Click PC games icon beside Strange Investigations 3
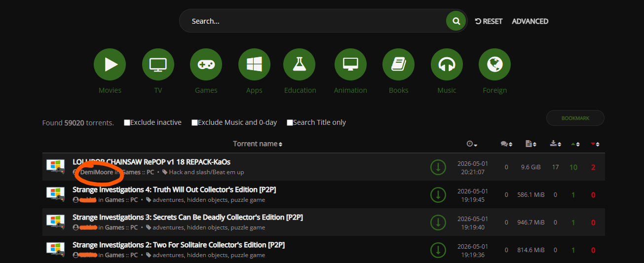This screenshot has width=644, height=263. (55, 222)
